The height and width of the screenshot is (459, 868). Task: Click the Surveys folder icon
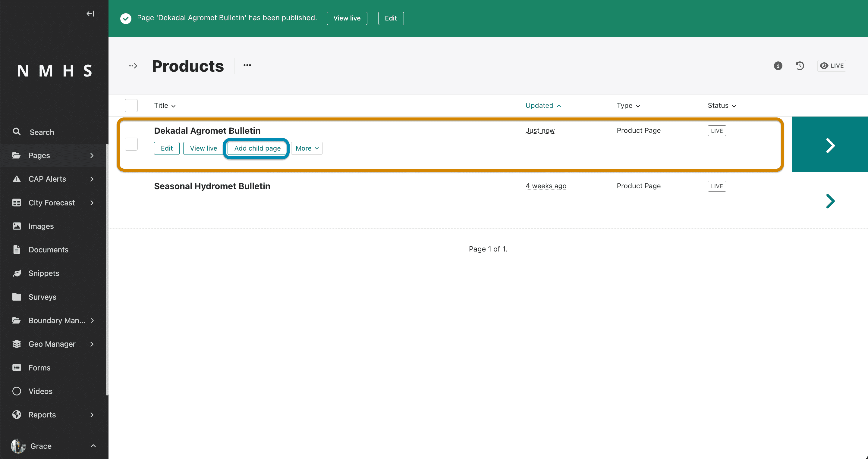click(x=17, y=297)
